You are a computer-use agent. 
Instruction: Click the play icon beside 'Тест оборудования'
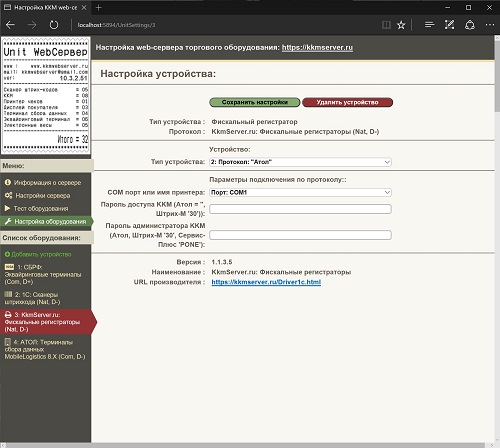pos(7,208)
